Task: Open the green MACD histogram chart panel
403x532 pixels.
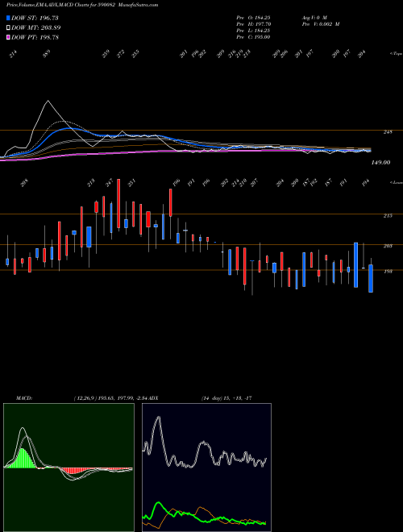Action: pyautogui.click(x=69, y=468)
